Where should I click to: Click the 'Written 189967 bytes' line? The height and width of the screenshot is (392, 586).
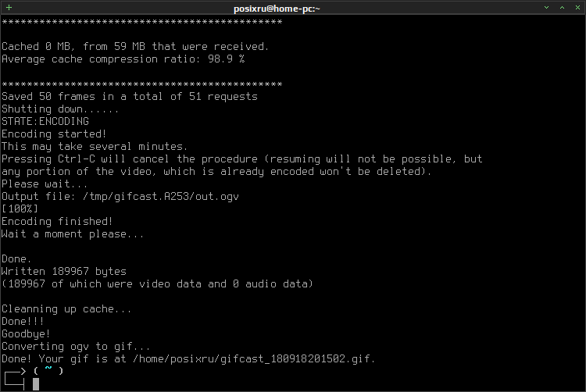[x=64, y=272]
